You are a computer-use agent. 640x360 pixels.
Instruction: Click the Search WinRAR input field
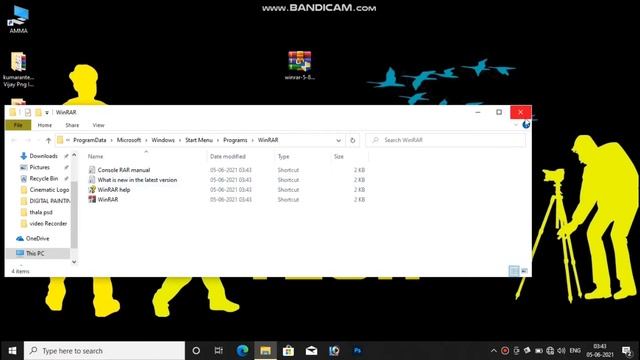click(445, 140)
